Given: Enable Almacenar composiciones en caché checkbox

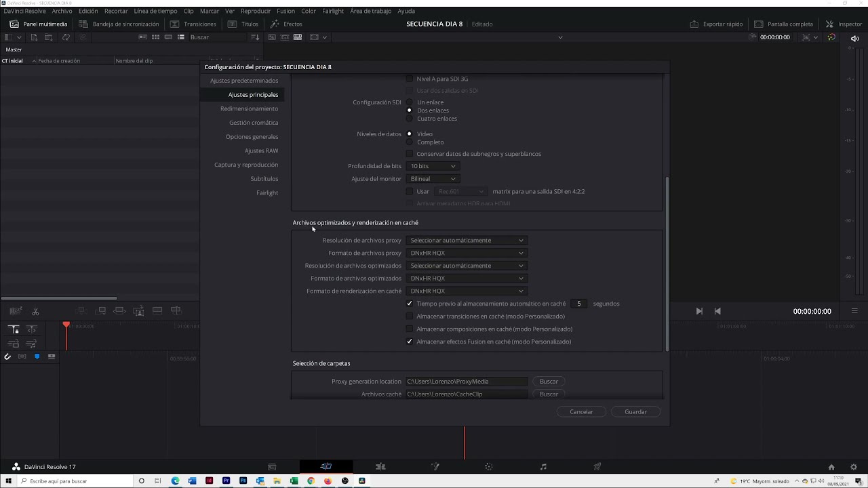Looking at the screenshot, I should point(410,329).
